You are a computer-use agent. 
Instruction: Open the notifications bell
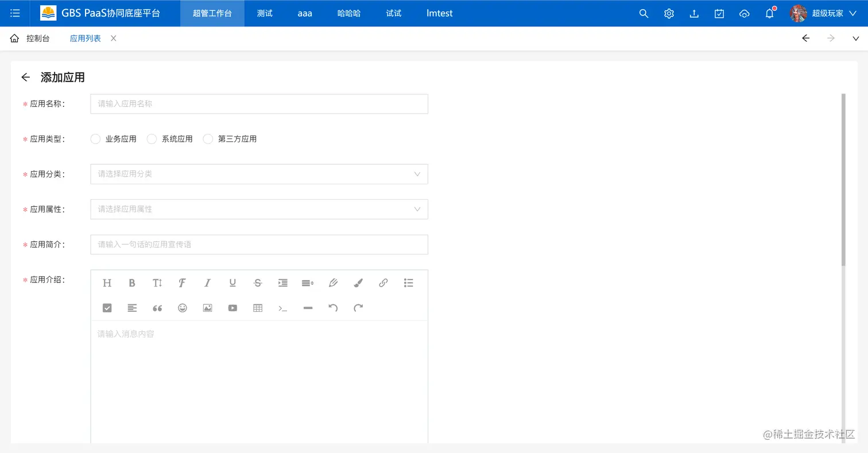(770, 13)
